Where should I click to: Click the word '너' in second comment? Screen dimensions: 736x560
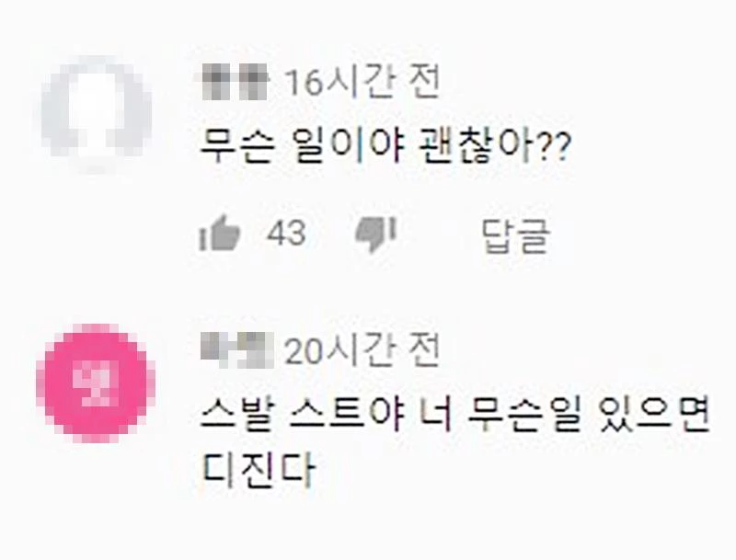435,415
